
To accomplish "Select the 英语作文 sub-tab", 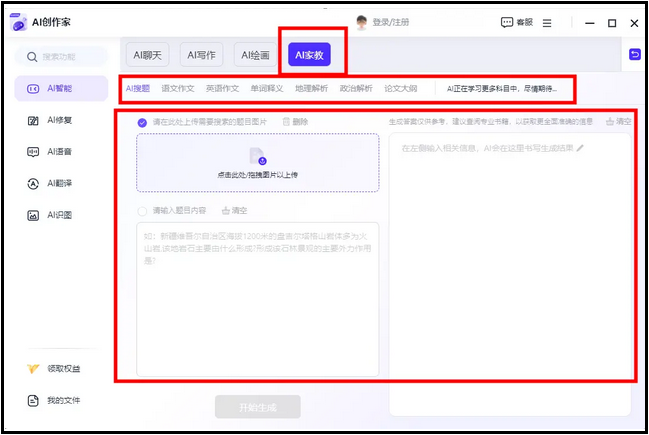I will point(223,89).
